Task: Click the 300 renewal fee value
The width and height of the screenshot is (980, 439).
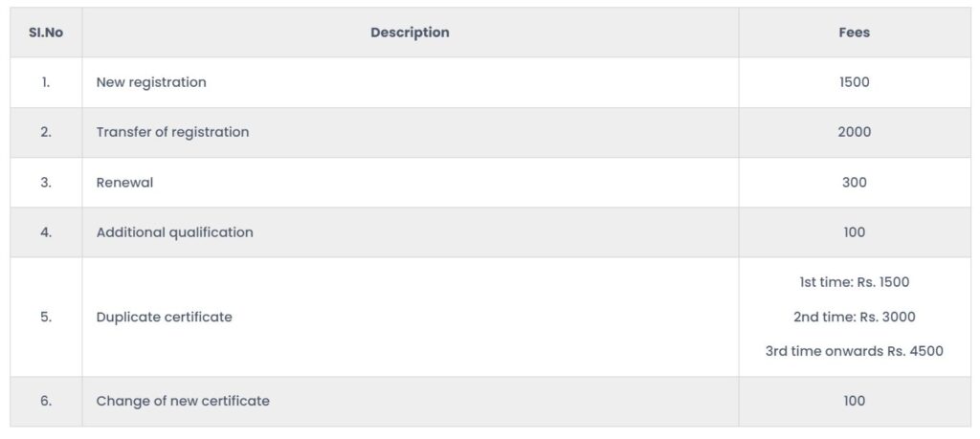Action: 855,183
